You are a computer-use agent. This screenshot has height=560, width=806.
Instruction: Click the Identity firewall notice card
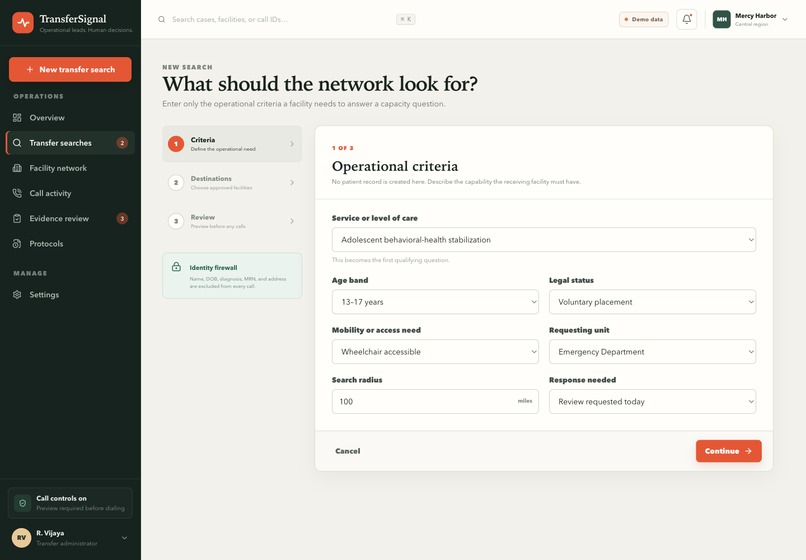point(232,276)
